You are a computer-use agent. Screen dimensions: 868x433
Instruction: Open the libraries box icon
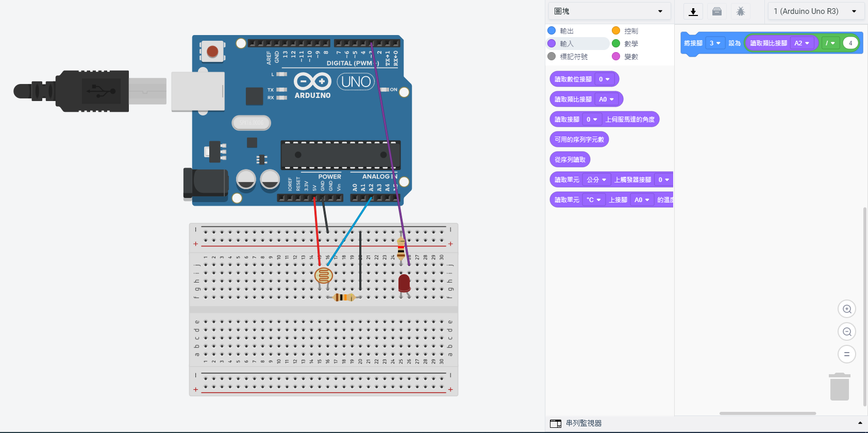pos(717,11)
